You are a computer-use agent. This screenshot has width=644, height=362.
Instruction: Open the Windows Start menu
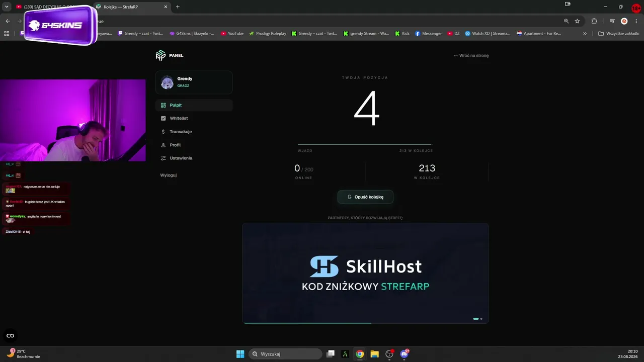pos(240,354)
